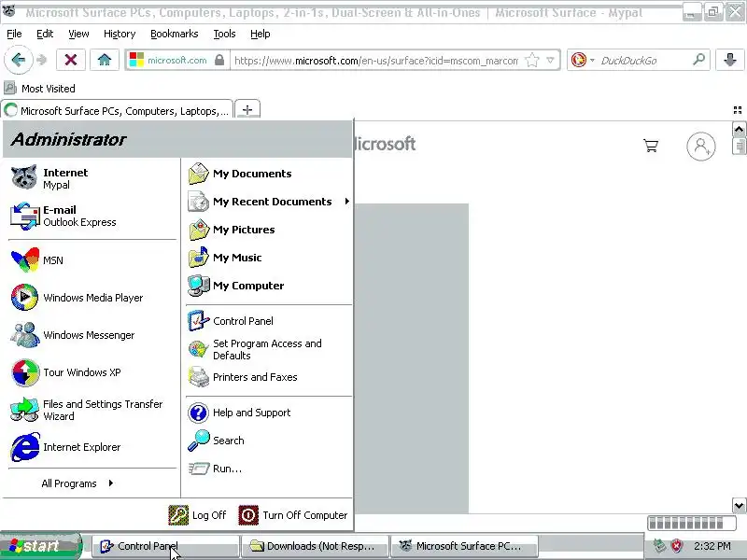Open the shopping cart on Microsoft page

tap(651, 146)
